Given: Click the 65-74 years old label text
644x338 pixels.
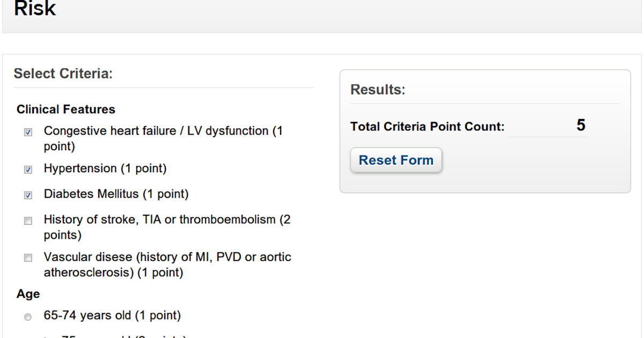Looking at the screenshot, I should [x=112, y=315].
